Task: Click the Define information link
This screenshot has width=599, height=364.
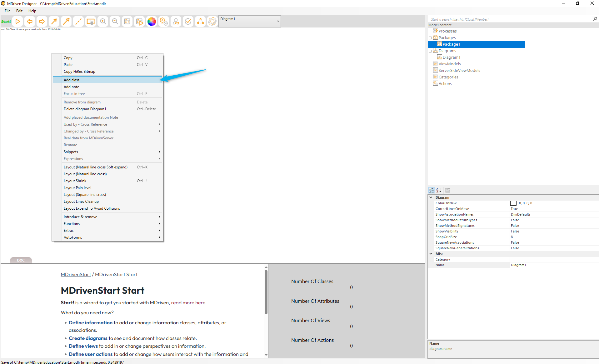Action: tap(90, 322)
